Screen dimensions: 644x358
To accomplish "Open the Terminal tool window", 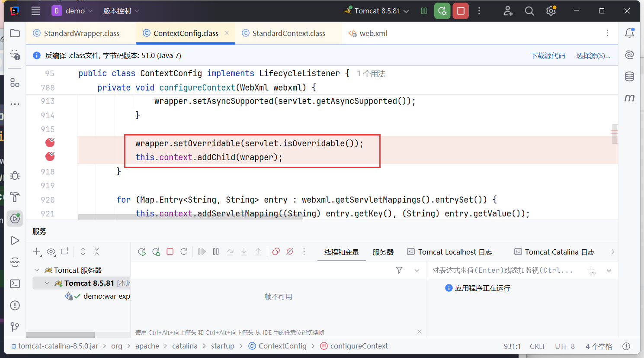I will pyautogui.click(x=15, y=284).
